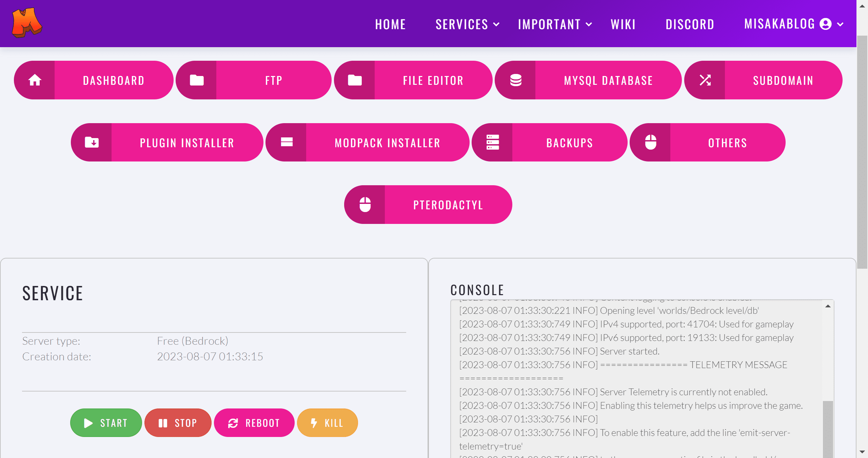Click the server-list icon for Backups

(492, 142)
